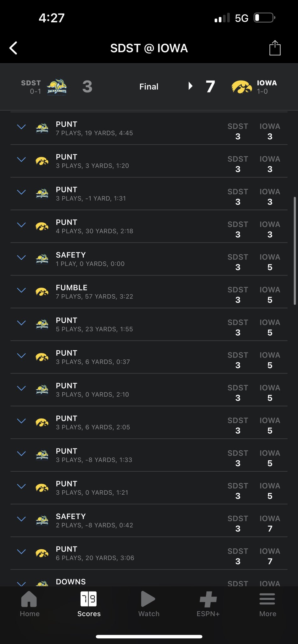Tap the SDST Jackrabbits logo in scoreboard
298x644 pixels.
[x=57, y=87]
